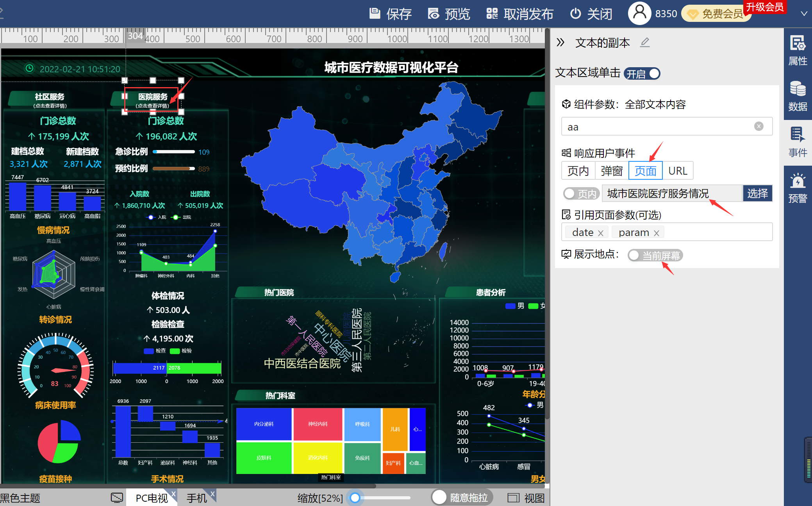The height and width of the screenshot is (506, 812).
Task: Click 内分泌科 treemap block
Action: click(x=264, y=424)
